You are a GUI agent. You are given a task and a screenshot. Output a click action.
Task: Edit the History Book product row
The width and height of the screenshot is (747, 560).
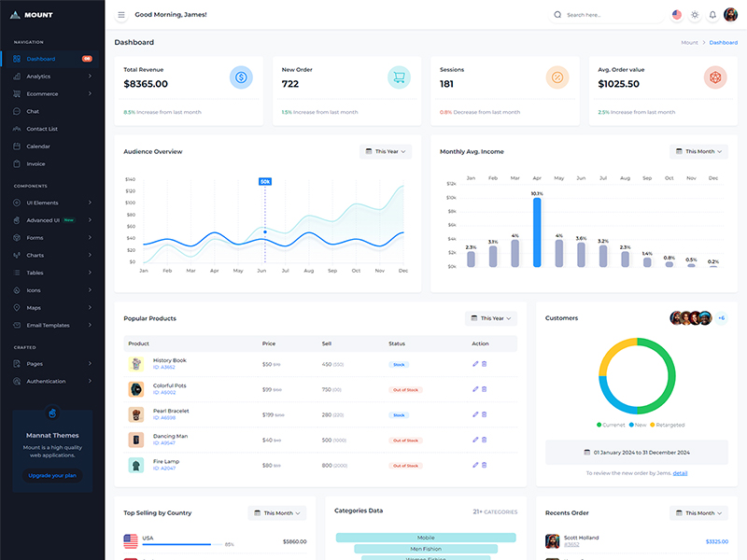point(475,364)
